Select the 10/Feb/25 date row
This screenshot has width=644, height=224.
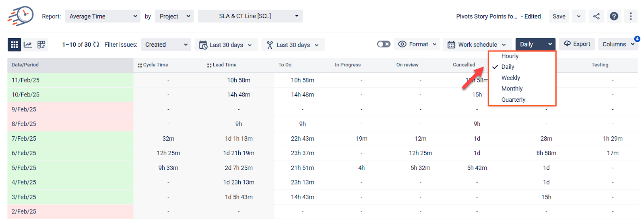(70, 95)
